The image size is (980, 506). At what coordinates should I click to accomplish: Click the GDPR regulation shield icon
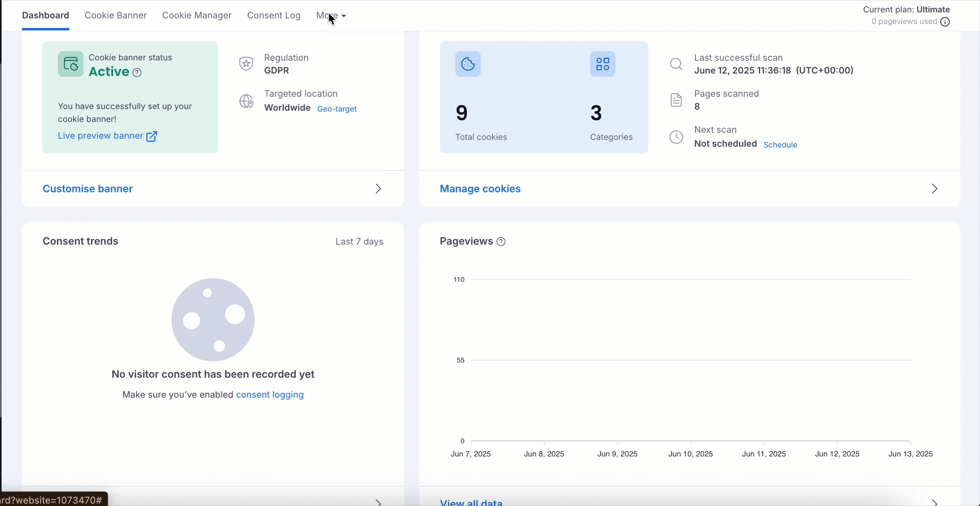point(246,64)
